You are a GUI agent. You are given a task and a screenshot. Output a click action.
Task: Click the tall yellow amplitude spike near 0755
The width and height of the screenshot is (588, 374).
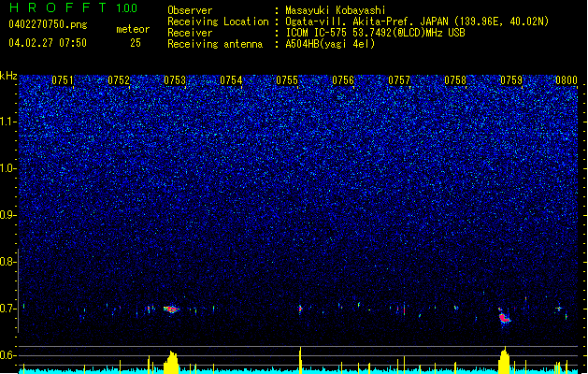pos(300,360)
